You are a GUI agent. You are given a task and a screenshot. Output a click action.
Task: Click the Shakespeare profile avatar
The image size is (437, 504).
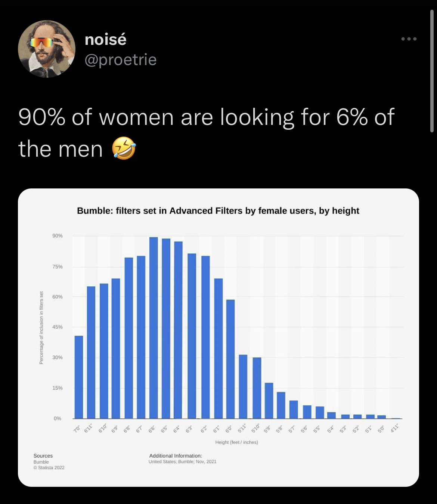(47, 49)
